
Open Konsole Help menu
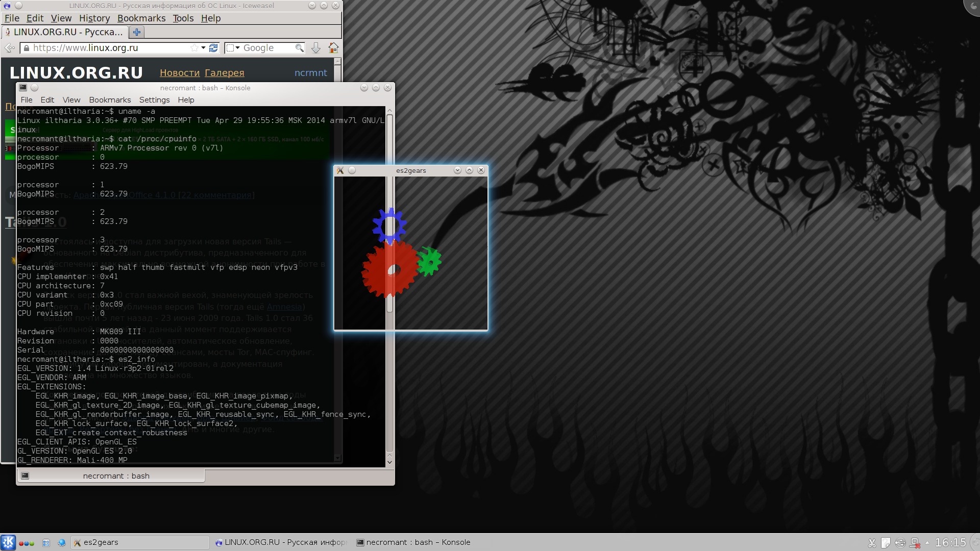pyautogui.click(x=186, y=100)
